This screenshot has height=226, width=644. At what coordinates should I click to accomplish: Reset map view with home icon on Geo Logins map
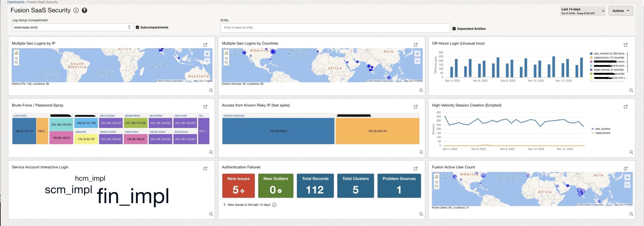click(x=16, y=53)
